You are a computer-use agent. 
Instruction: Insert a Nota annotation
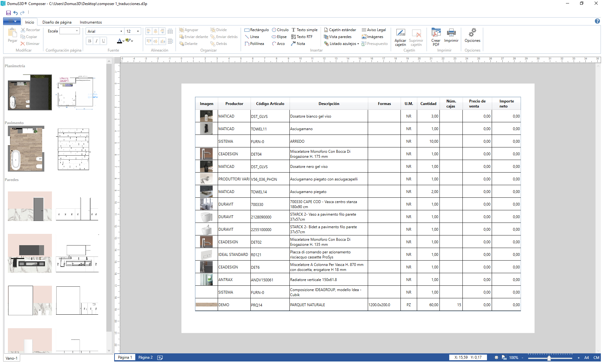[298, 44]
